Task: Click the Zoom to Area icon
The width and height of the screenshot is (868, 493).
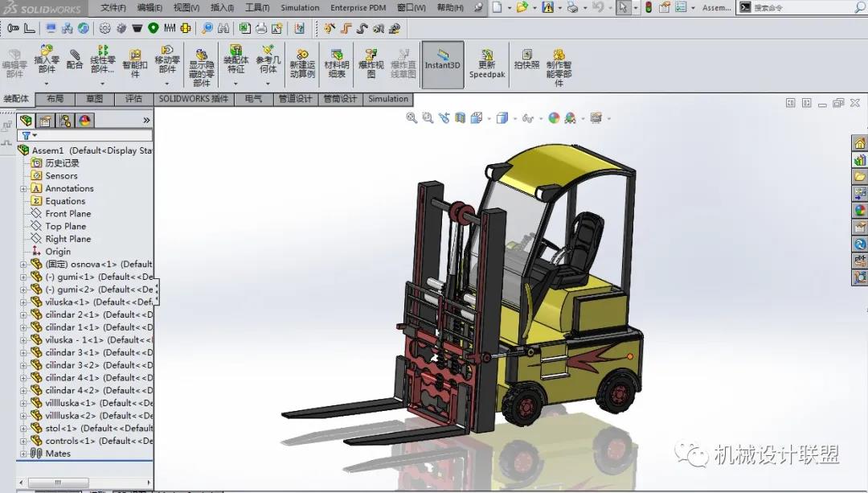Action: (x=428, y=118)
